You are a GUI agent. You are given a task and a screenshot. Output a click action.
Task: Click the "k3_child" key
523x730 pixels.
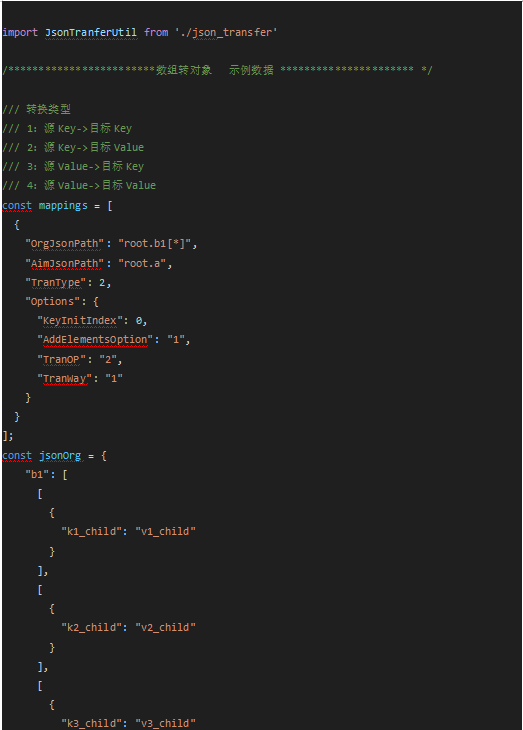(92, 723)
